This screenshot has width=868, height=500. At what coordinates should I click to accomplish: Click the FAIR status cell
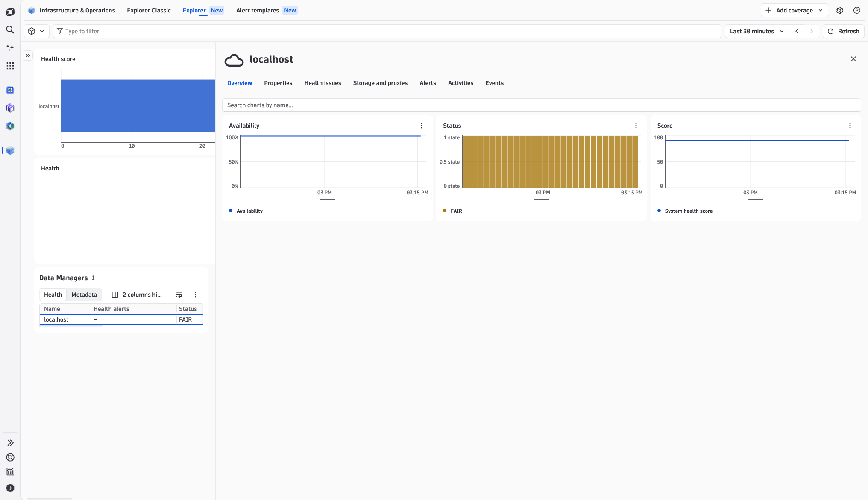[190, 319]
